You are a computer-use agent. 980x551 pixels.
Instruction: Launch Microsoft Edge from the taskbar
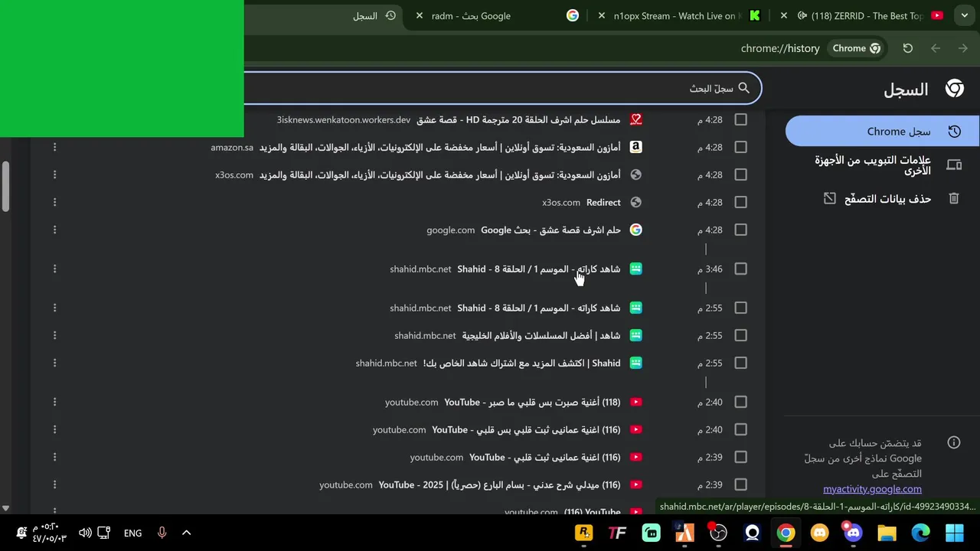(x=920, y=533)
